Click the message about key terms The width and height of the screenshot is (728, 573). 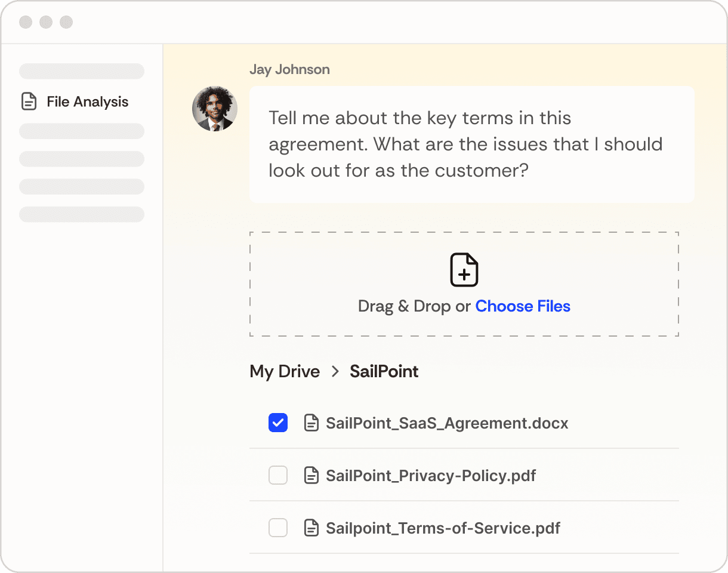472,144
